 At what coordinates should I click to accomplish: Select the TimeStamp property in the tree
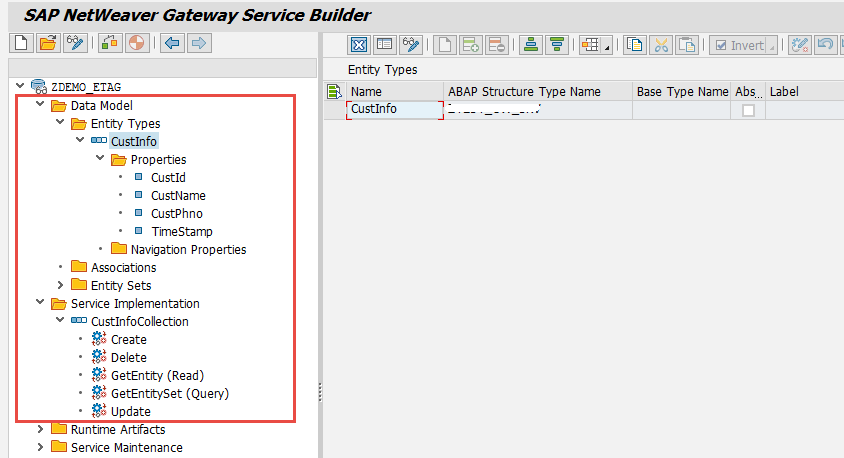(182, 231)
